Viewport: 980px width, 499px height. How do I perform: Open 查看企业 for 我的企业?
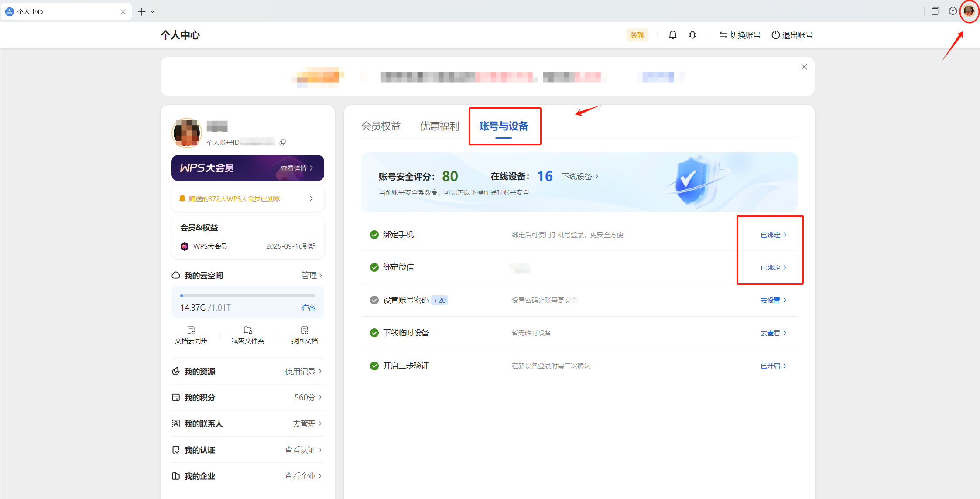tap(303, 476)
